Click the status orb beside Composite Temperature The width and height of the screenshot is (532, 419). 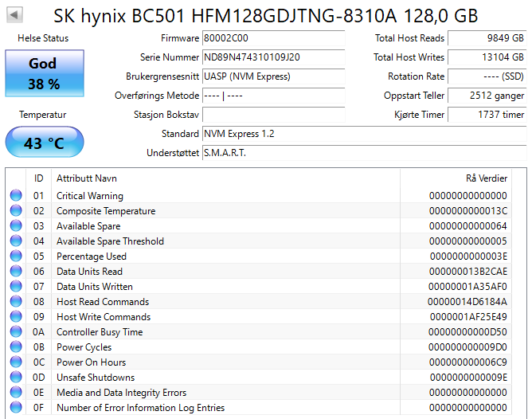[16, 211]
